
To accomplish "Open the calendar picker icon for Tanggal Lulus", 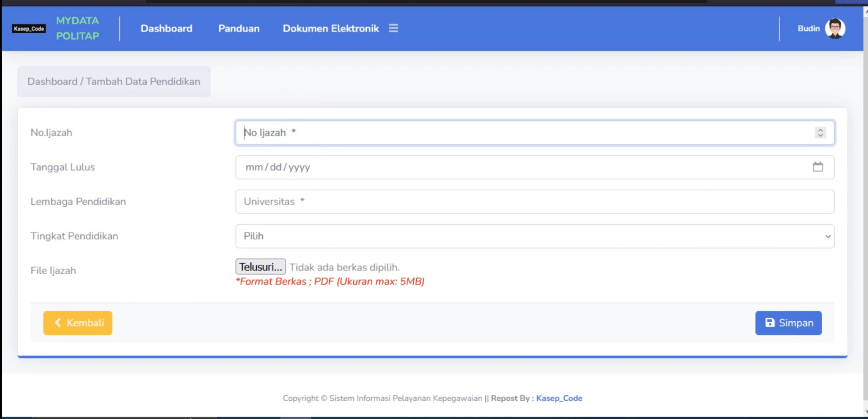I will pyautogui.click(x=818, y=167).
